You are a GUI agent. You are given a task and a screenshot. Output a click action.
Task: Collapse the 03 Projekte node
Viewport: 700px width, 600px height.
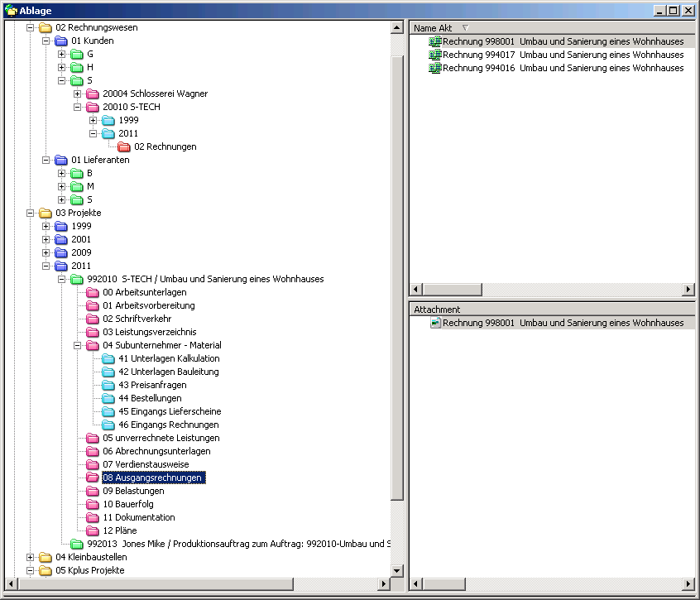click(30, 213)
